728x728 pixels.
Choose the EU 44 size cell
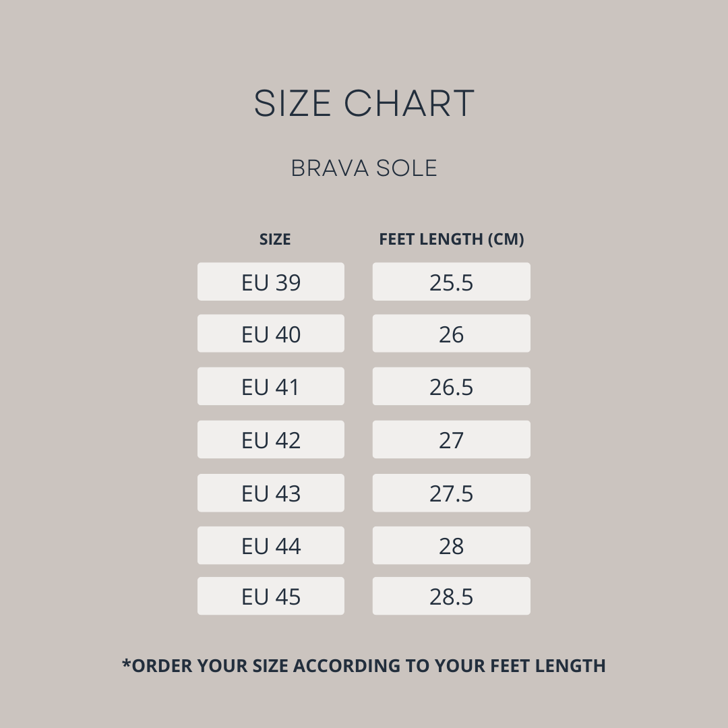pos(271,545)
